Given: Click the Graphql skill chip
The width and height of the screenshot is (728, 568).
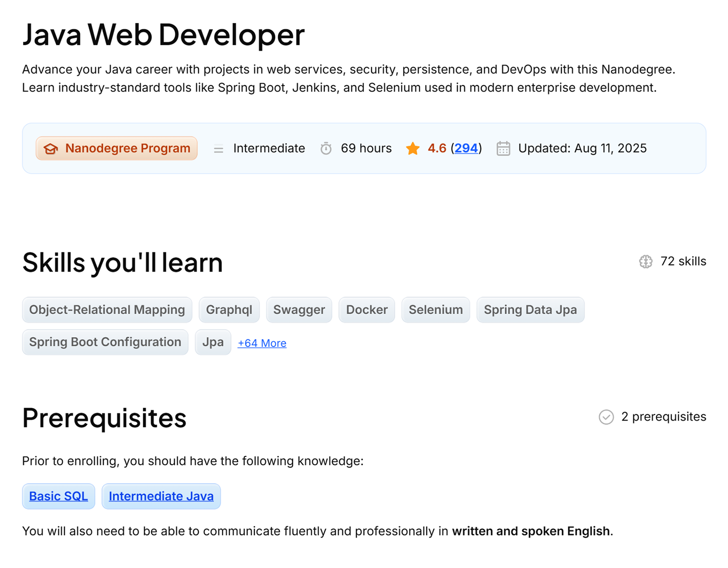Looking at the screenshot, I should (x=229, y=310).
